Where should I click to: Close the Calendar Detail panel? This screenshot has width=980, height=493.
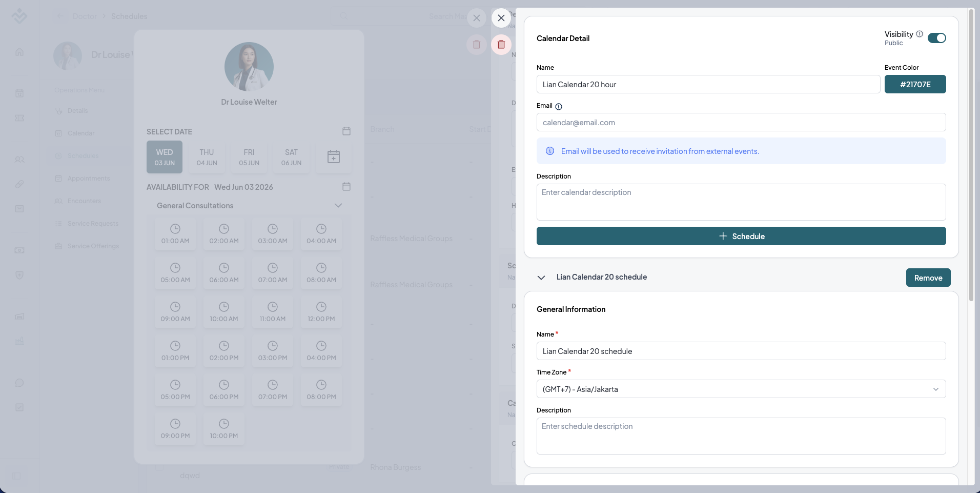coord(501,18)
